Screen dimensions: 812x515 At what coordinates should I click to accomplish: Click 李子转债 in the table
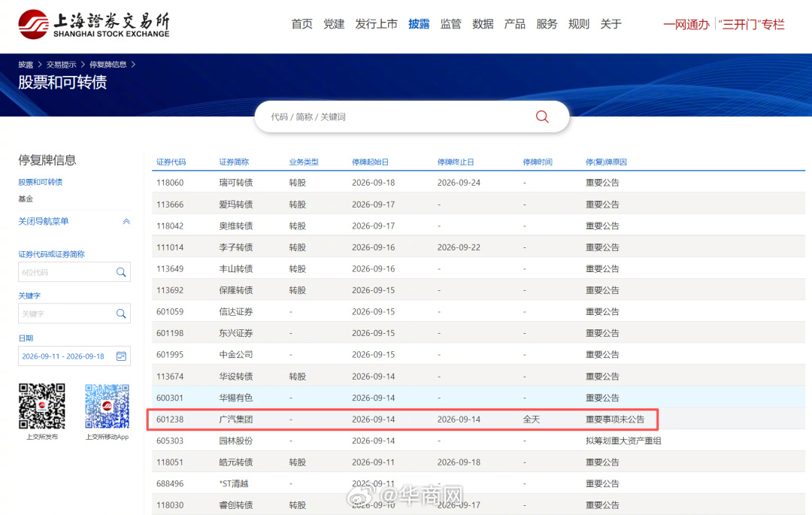[x=235, y=247]
